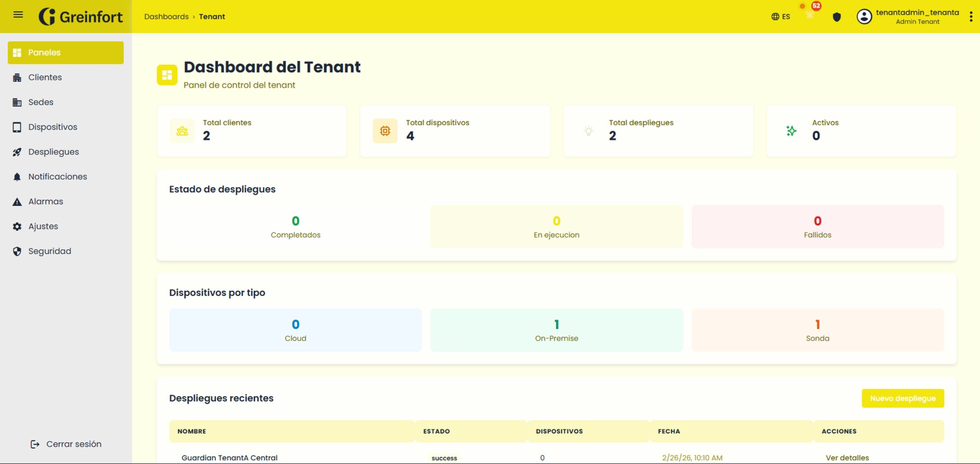
Task: Click the Tenant breadcrumb label
Action: pos(212,16)
